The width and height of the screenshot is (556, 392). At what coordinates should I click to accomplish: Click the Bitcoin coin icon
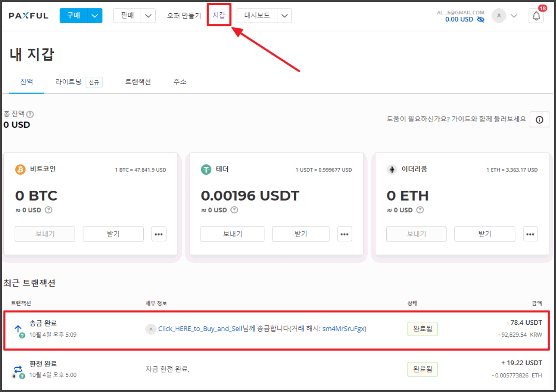click(x=20, y=169)
